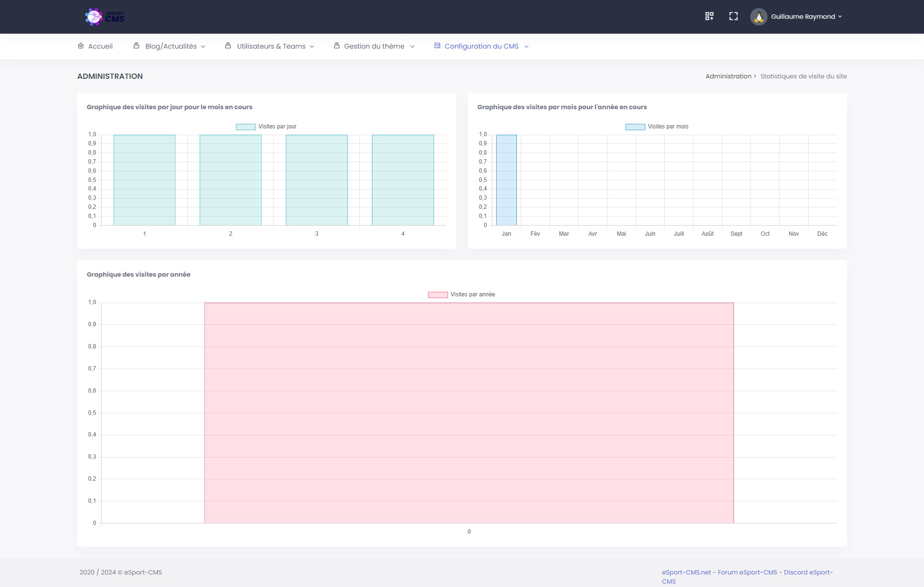The height and width of the screenshot is (587, 924).
Task: Expand the Gestion du thème chevron
Action: [x=412, y=47]
